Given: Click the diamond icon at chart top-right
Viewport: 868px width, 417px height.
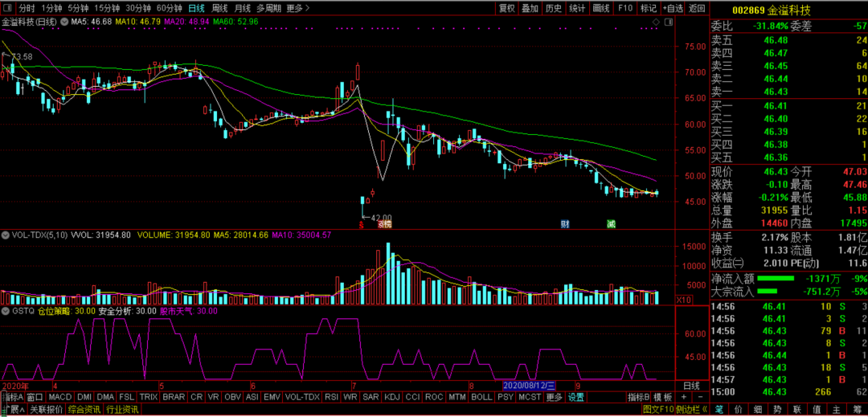Looking at the screenshot, I should pos(657,22).
